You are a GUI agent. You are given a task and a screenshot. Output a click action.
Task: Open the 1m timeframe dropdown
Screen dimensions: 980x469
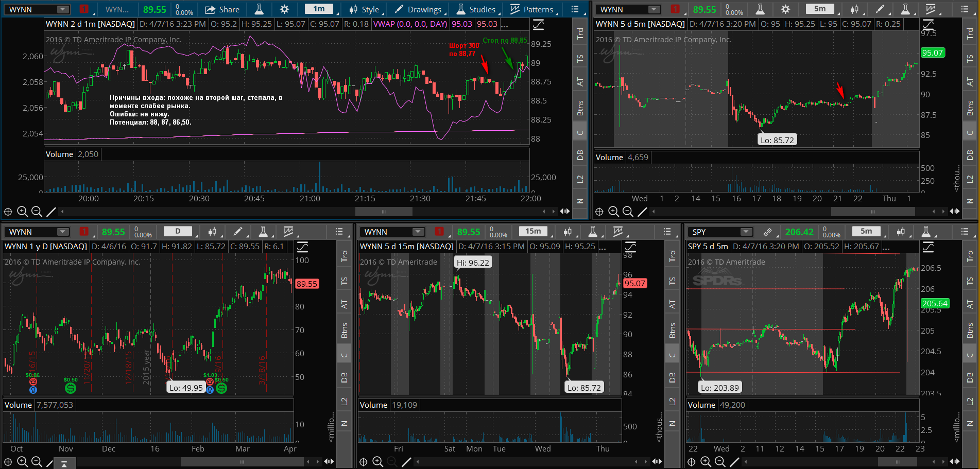(320, 9)
